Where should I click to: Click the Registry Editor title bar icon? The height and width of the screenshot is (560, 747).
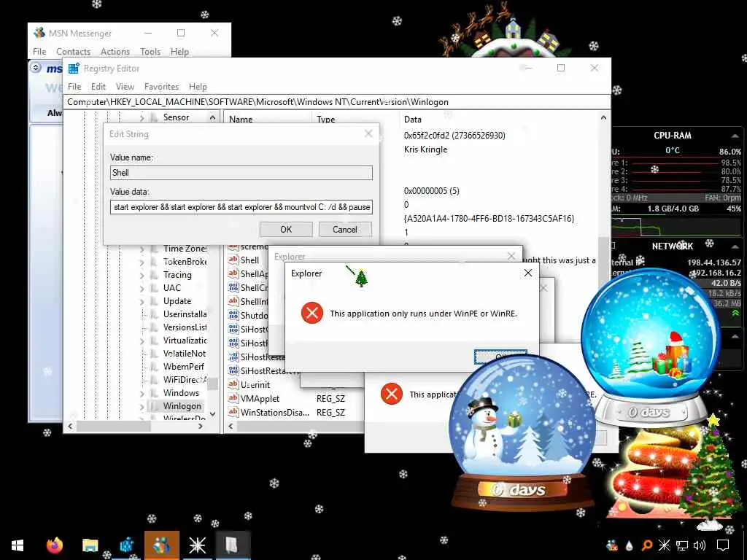[74, 69]
